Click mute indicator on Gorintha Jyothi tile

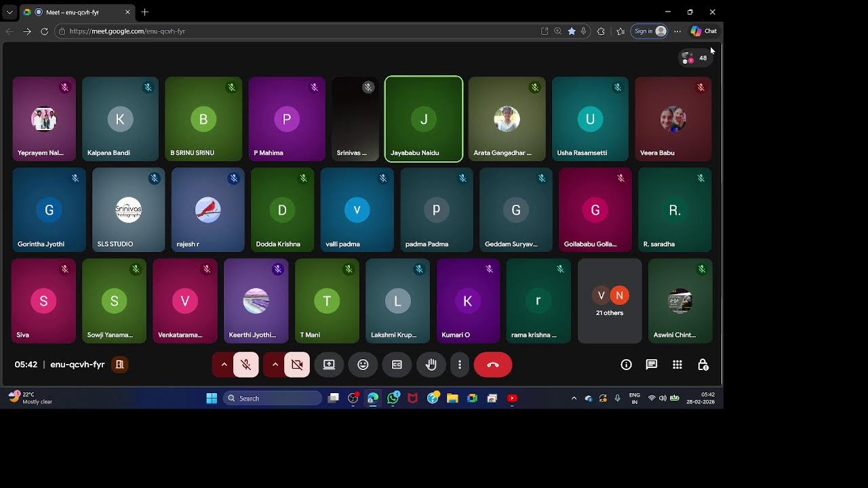[75, 178]
